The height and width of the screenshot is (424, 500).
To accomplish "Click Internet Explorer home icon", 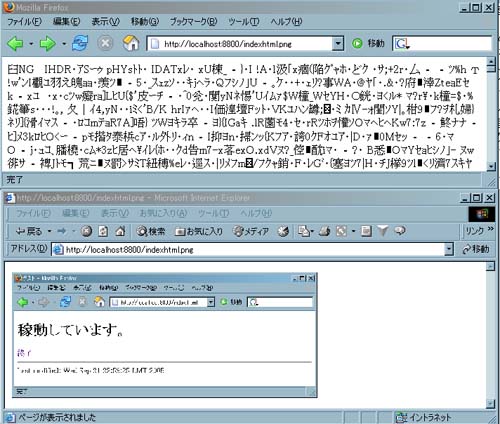I will (120, 231).
